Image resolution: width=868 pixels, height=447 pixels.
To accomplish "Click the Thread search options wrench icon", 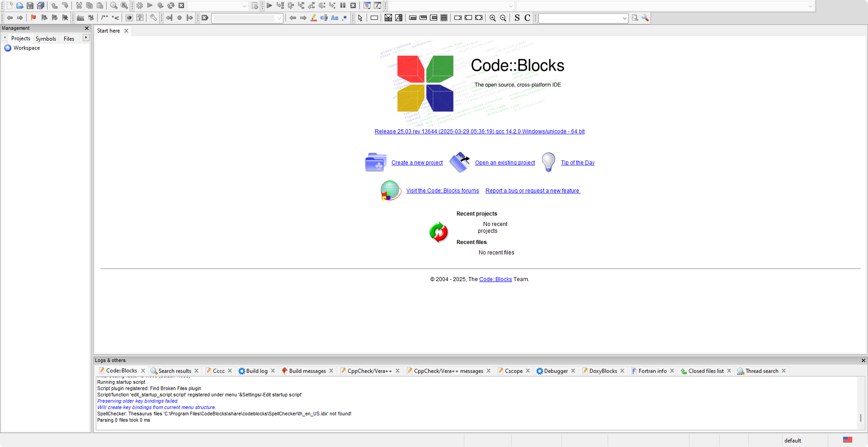I will click(645, 18).
